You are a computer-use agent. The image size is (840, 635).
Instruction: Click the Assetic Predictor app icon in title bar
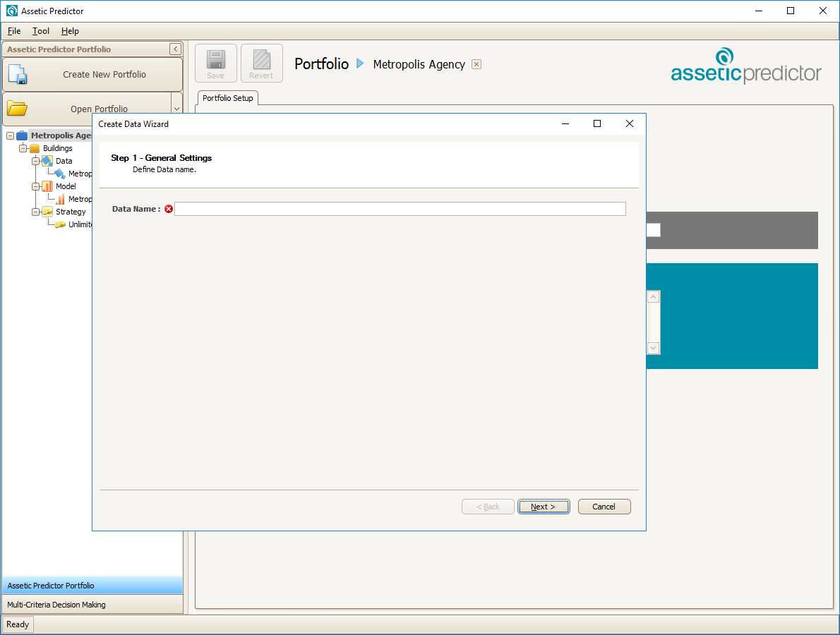pos(12,11)
